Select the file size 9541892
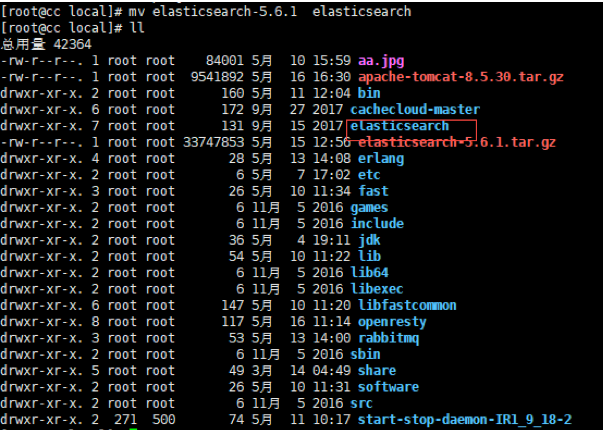Image resolution: width=603 pixels, height=430 pixels. (217, 77)
